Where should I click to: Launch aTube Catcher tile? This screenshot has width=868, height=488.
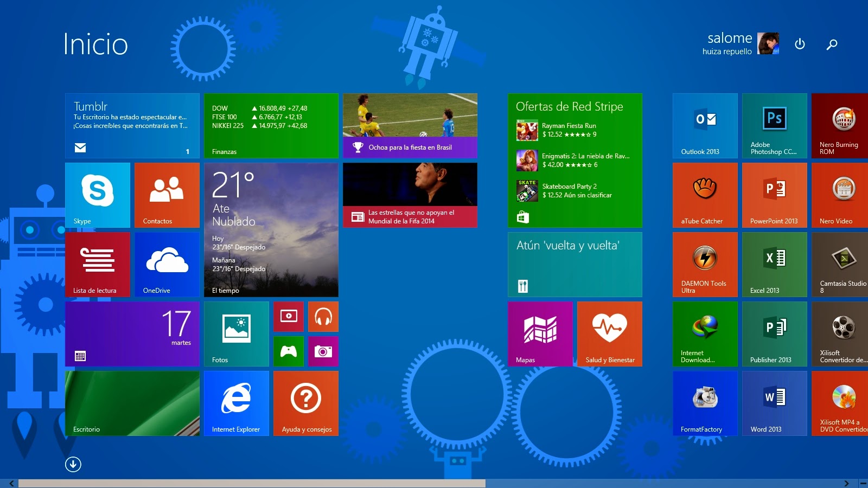(x=705, y=195)
